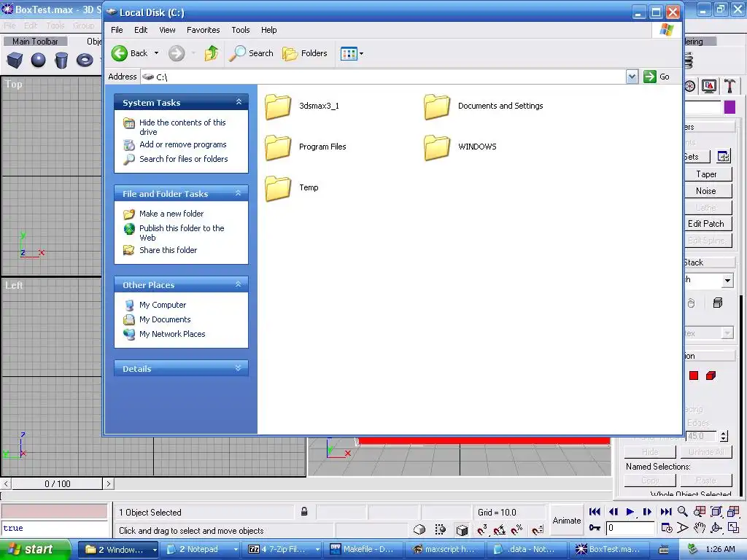Viewport: 747px width, 560px height.
Task: Open My Documents from Other Places
Action: coord(165,319)
